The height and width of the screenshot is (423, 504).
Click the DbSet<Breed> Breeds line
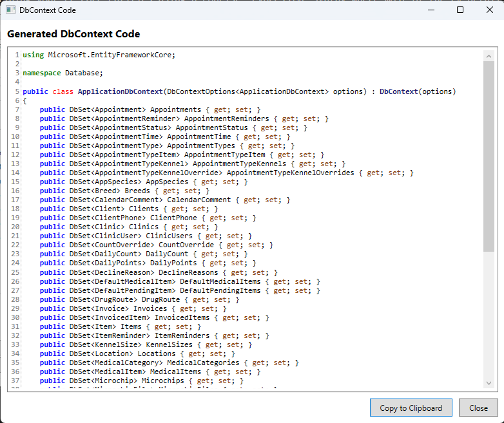click(120, 191)
